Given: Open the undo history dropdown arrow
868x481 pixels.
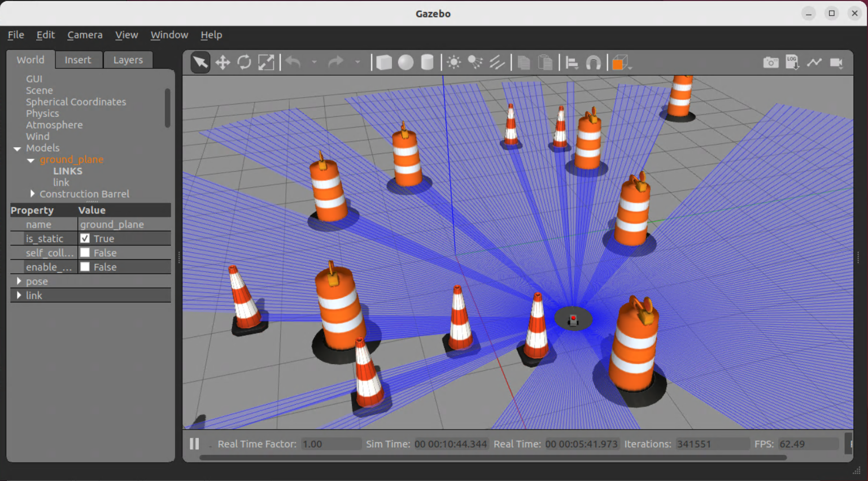Looking at the screenshot, I should (x=314, y=62).
